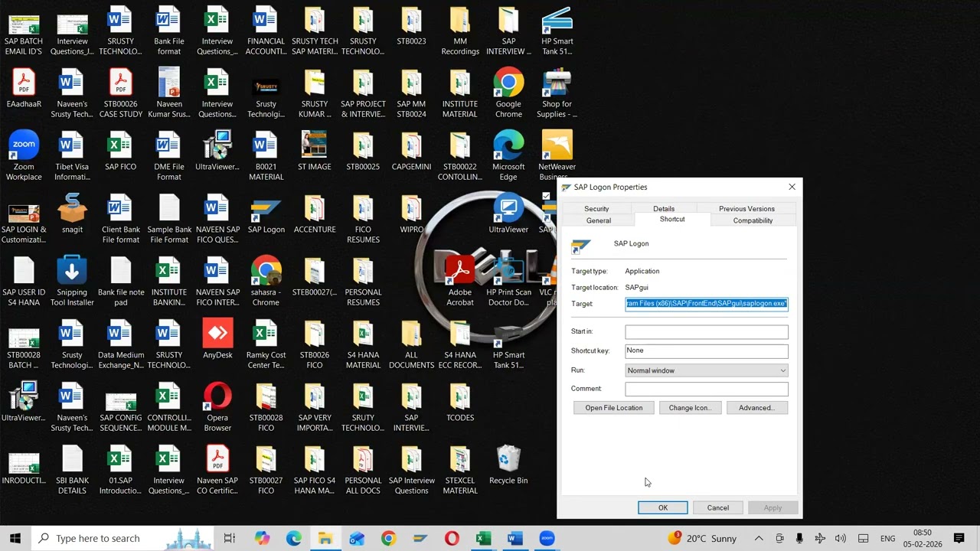Select the MM Recordings folder

point(459,31)
